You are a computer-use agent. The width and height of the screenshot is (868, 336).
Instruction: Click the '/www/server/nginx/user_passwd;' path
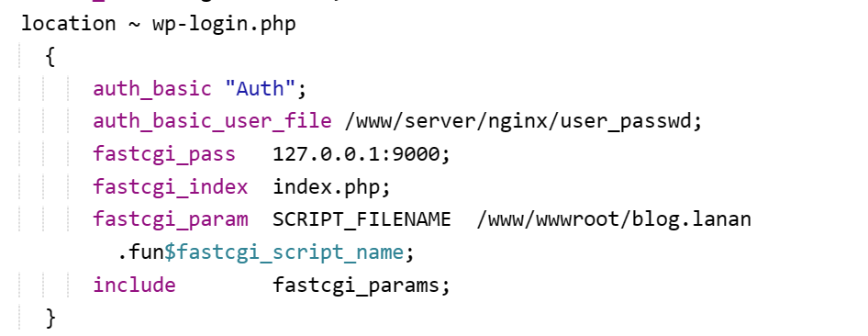click(x=523, y=122)
